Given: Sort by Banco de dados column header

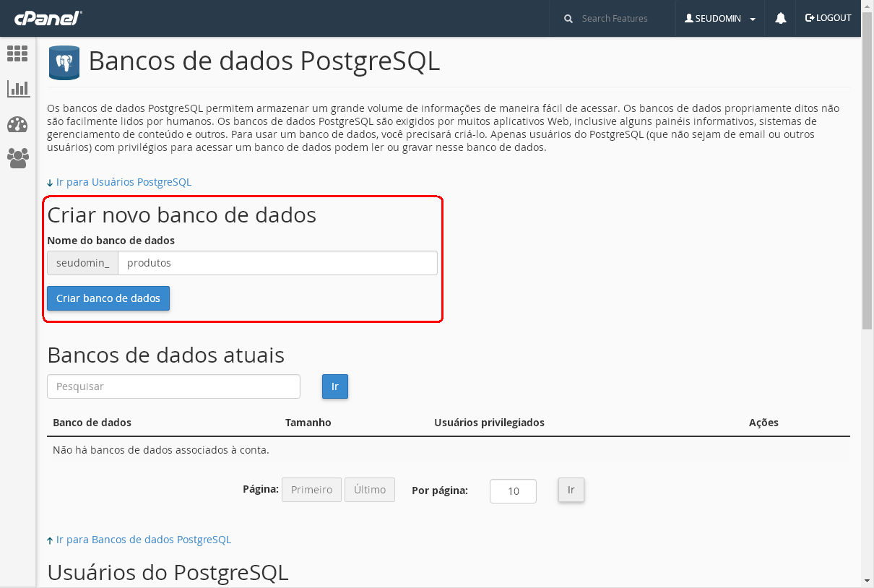Looking at the screenshot, I should pyautogui.click(x=92, y=423).
